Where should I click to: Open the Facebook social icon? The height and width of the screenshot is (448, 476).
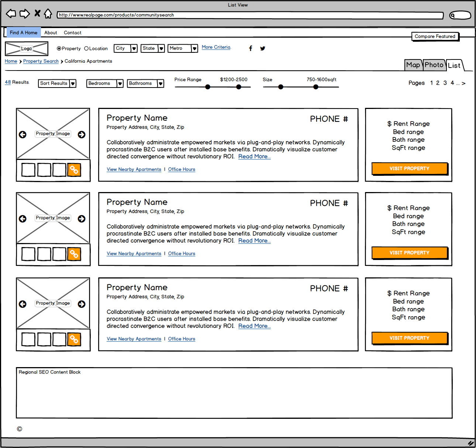pos(251,48)
